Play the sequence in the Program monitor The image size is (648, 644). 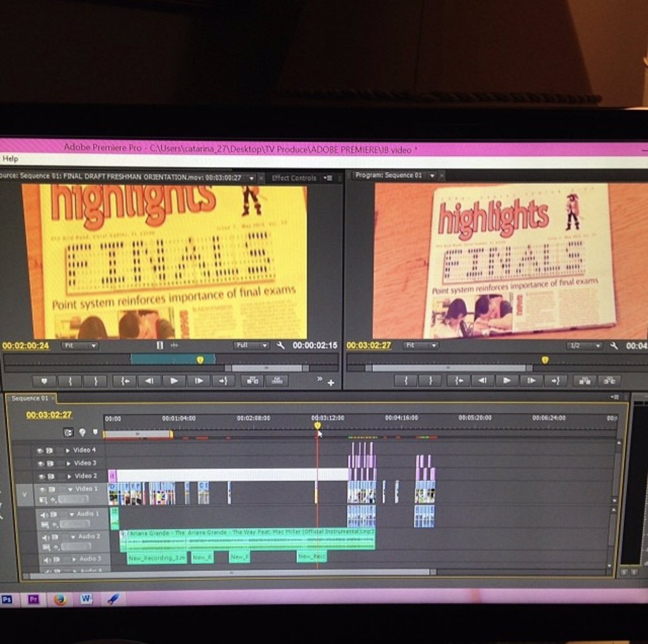pos(507,381)
